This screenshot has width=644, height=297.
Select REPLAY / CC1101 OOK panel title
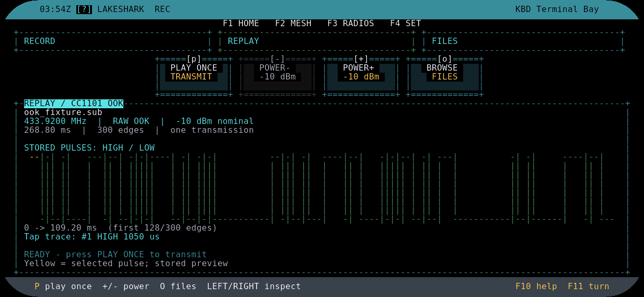pos(74,104)
